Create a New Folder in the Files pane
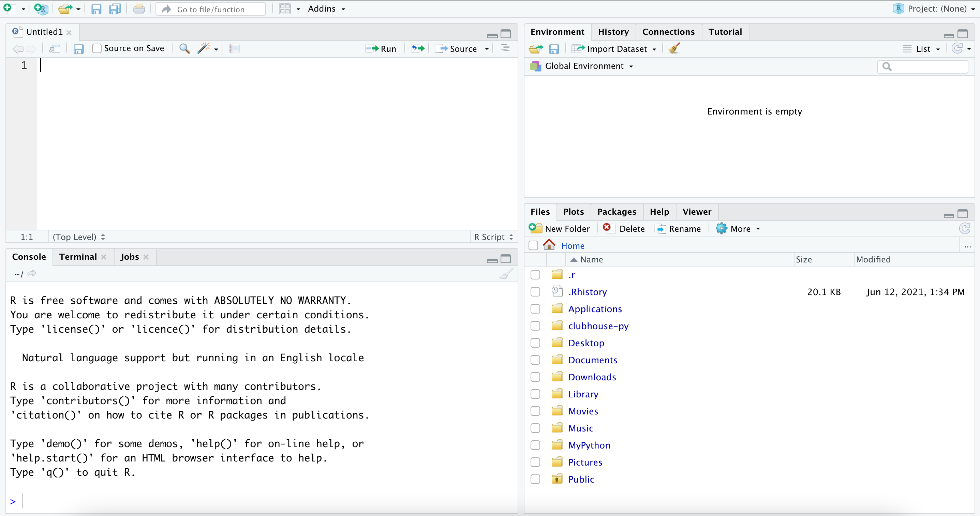The height and width of the screenshot is (516, 980). (560, 229)
